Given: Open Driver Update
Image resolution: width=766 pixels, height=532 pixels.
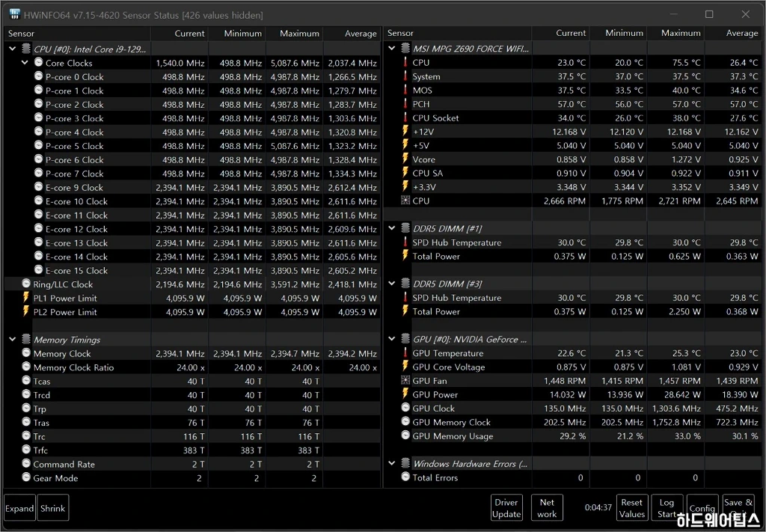Looking at the screenshot, I should pyautogui.click(x=506, y=508).
